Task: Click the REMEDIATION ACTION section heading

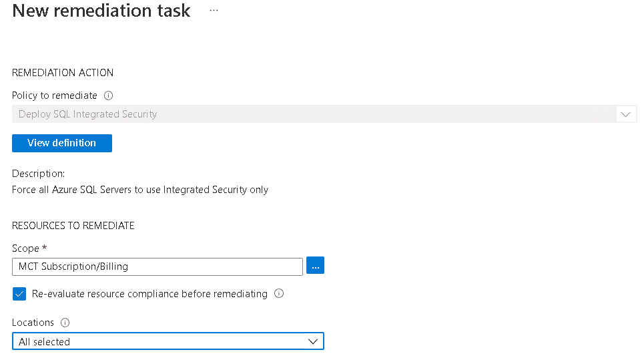Action: point(63,73)
